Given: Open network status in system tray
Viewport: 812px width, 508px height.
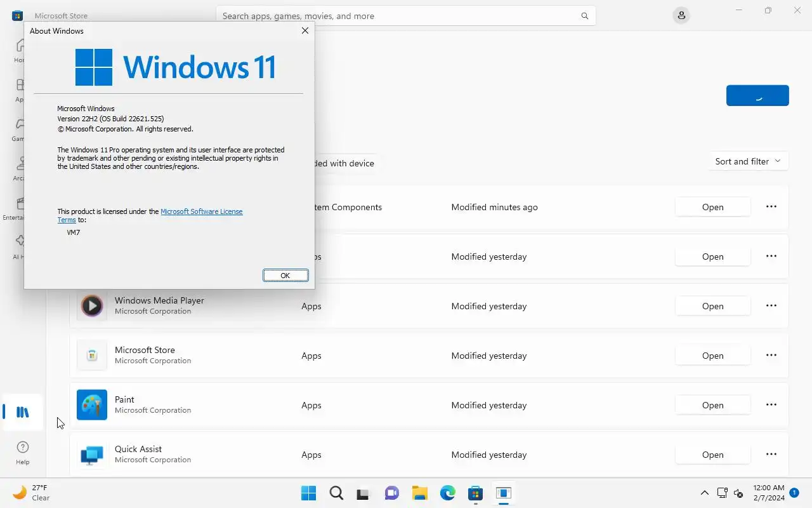Looking at the screenshot, I should coord(722,493).
